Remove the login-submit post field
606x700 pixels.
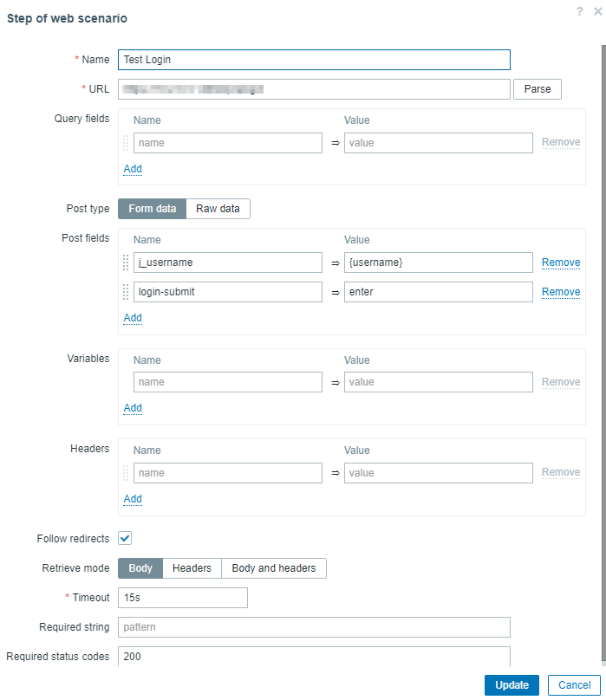[561, 292]
